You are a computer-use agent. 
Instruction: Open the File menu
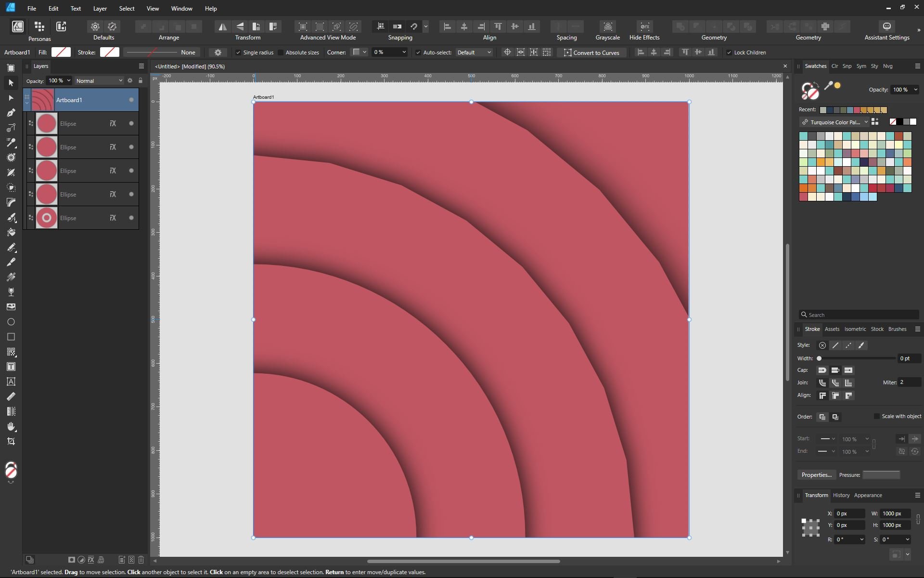(32, 9)
